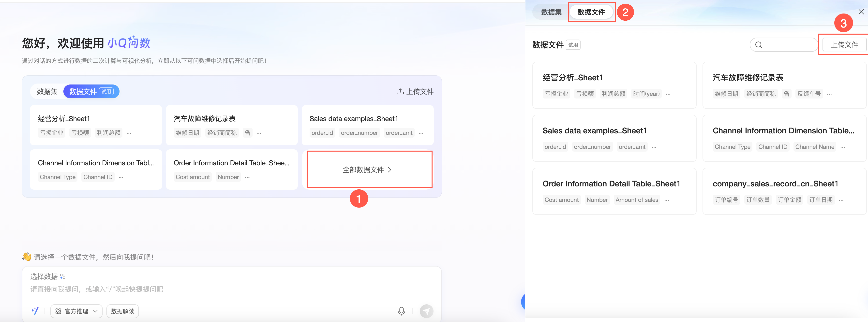Viewport: 868px width, 323px height.
Task: Click 订单金额 field tag
Action: click(789, 200)
